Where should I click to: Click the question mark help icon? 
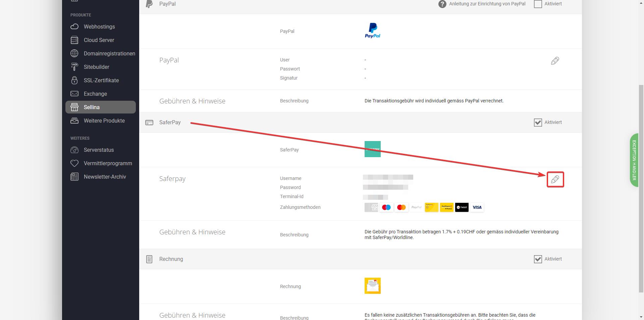click(442, 4)
